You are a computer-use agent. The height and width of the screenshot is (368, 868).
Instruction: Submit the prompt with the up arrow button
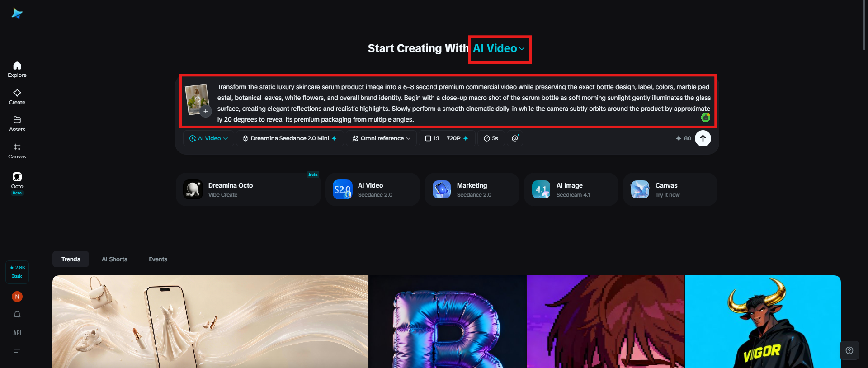[x=703, y=138]
